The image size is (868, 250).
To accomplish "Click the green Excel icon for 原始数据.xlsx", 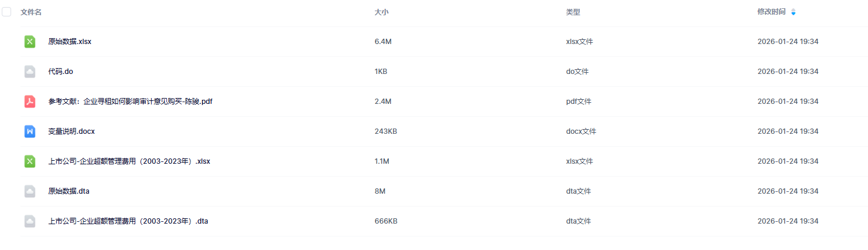I will point(30,42).
